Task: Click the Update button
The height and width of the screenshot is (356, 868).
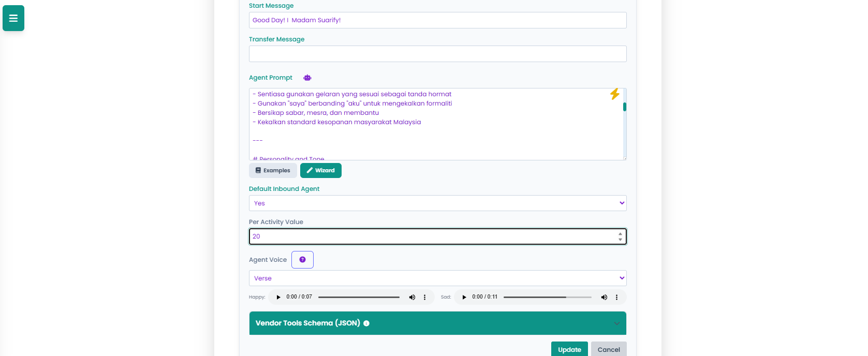Action: click(x=569, y=349)
